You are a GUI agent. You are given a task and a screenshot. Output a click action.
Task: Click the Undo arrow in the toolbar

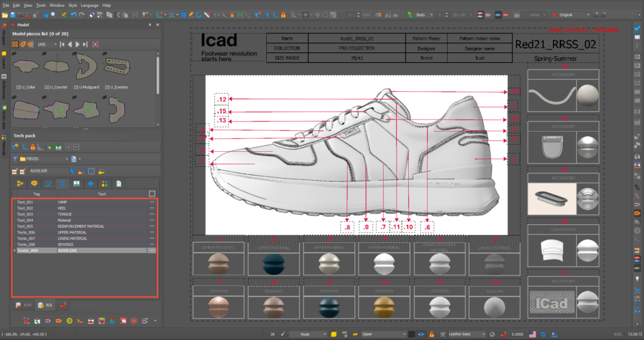(74, 14)
